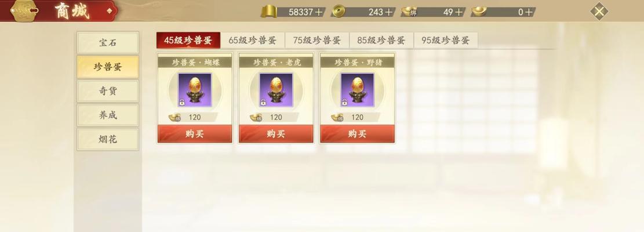Buy the 珍兽蛋·蝴蝶 with 购买 button
The height and width of the screenshot is (232, 644).
coord(195,134)
